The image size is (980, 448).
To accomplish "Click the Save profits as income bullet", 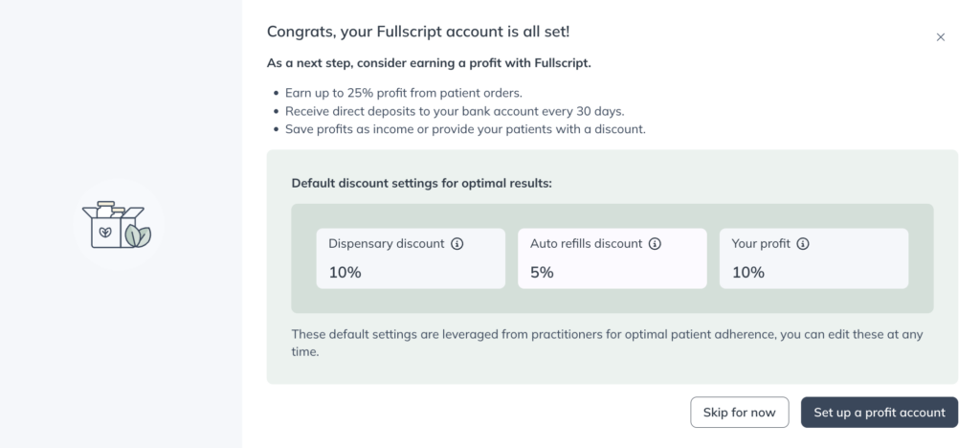I will coord(466,129).
